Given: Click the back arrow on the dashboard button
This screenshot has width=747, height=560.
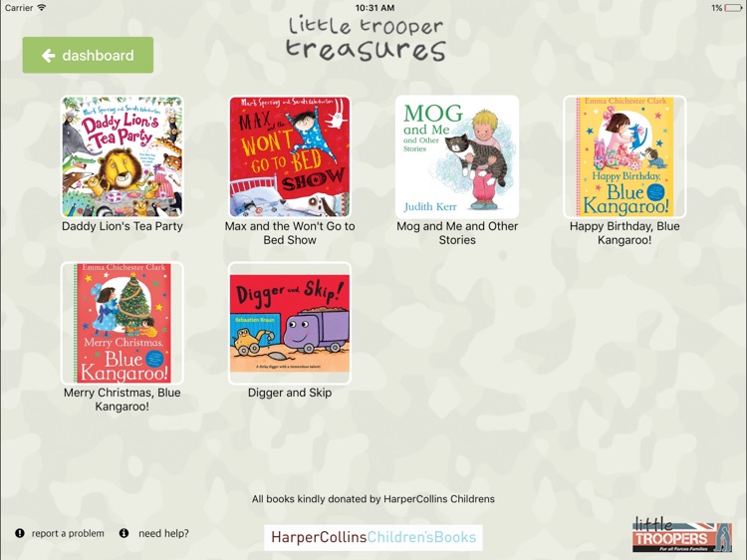Looking at the screenshot, I should tap(48, 55).
